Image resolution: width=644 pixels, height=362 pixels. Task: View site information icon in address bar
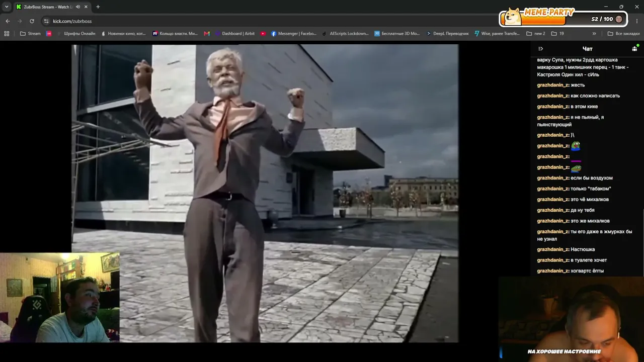point(46,21)
